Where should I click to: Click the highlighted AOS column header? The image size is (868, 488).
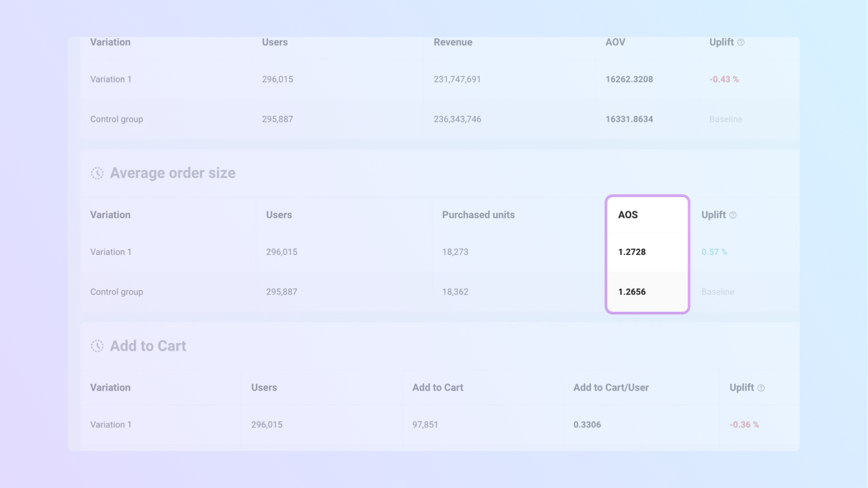pyautogui.click(x=628, y=215)
